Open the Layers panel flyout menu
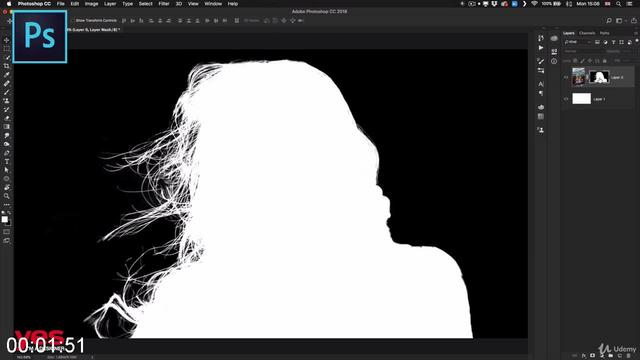This screenshot has height=360, width=640. [636, 33]
